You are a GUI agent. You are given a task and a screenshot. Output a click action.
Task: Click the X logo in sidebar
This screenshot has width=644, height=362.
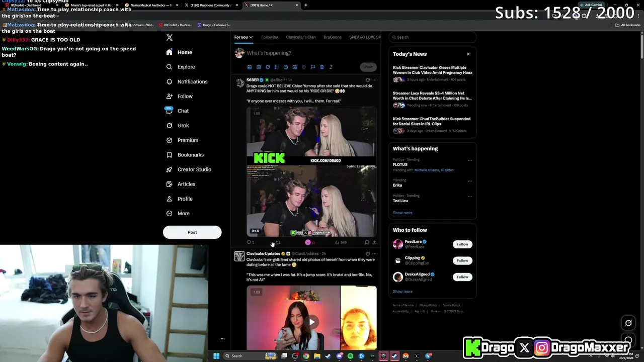click(170, 38)
